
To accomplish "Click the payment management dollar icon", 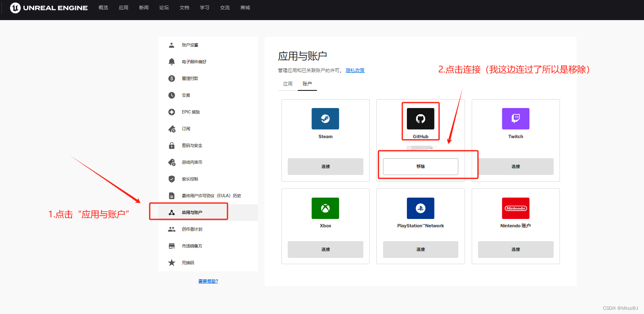I will (171, 78).
